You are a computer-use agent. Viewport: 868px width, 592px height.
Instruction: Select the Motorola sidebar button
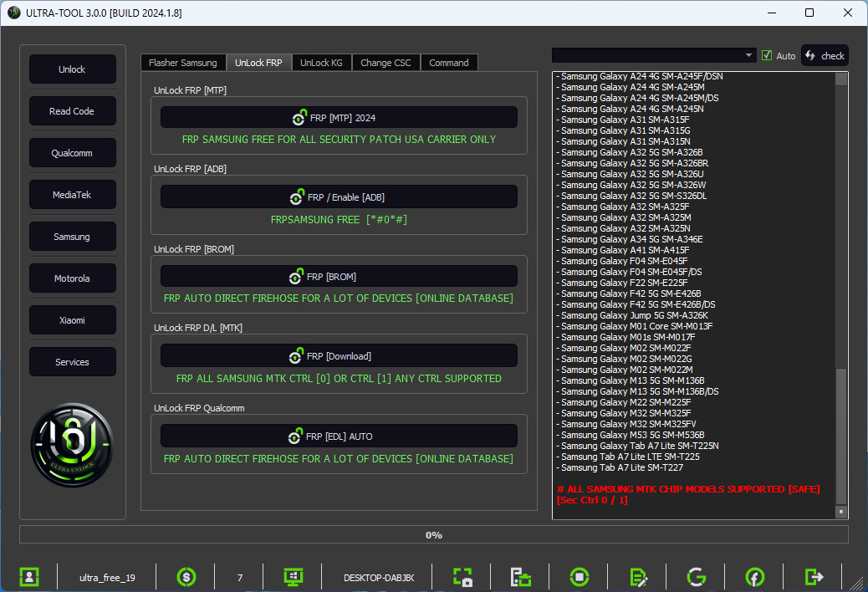(73, 278)
